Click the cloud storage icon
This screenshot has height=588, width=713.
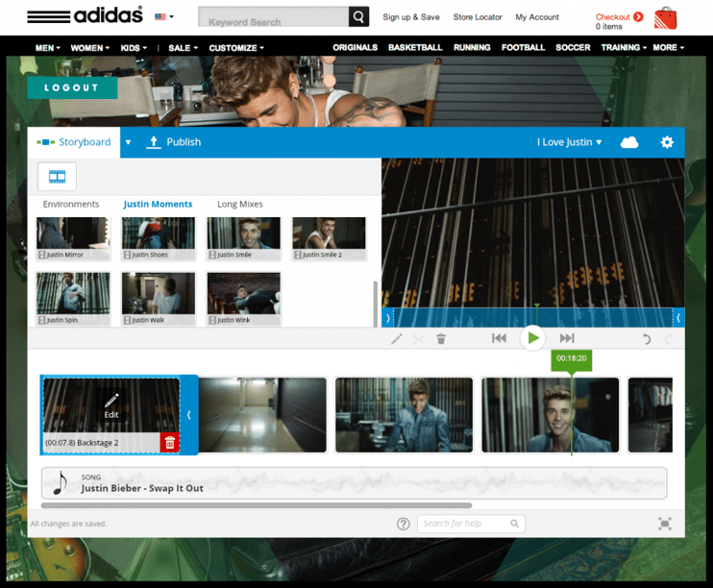[x=629, y=142]
